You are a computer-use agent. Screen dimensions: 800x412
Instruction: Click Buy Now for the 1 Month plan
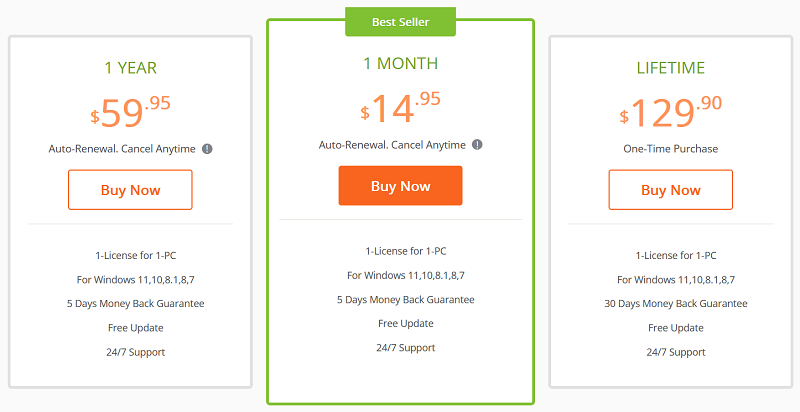click(x=401, y=186)
